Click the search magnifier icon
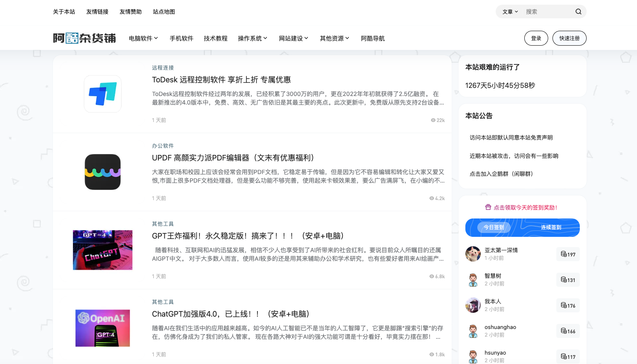Viewport: 637px width, 364px height. point(578,12)
